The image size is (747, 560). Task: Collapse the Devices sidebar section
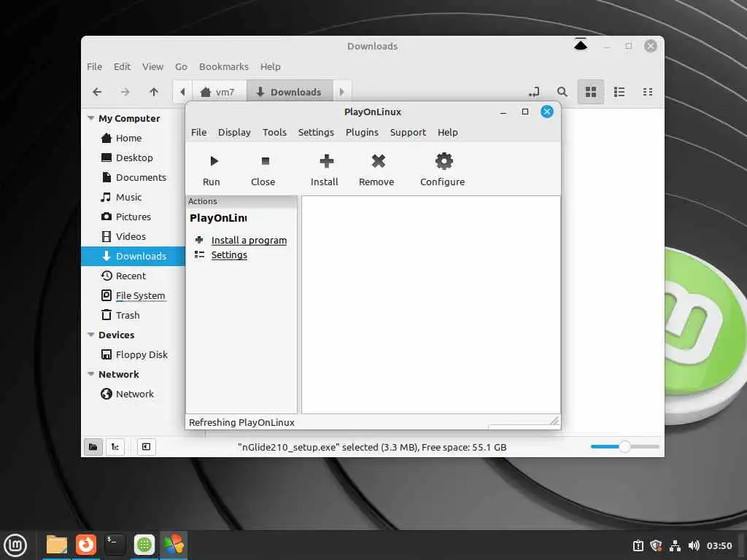tap(91, 335)
